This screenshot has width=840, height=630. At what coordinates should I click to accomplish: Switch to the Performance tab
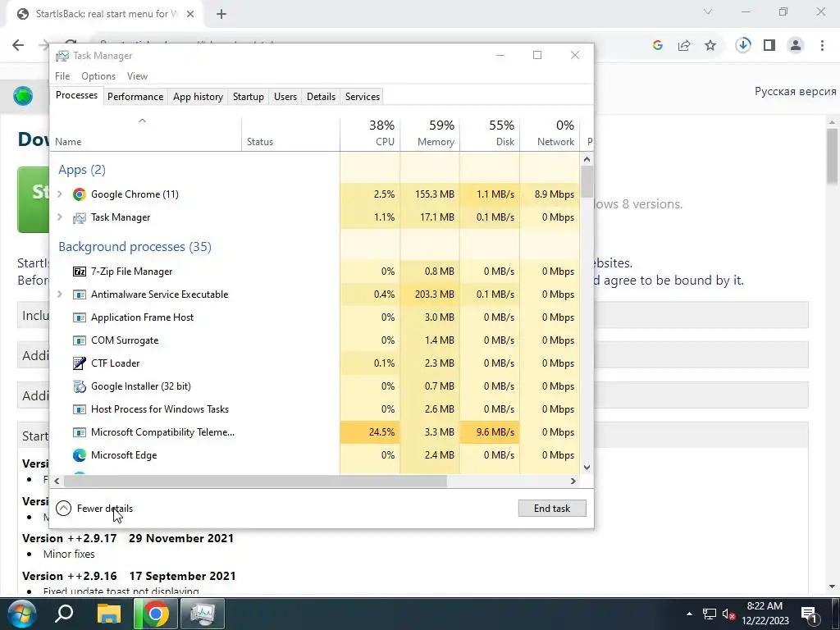(135, 97)
